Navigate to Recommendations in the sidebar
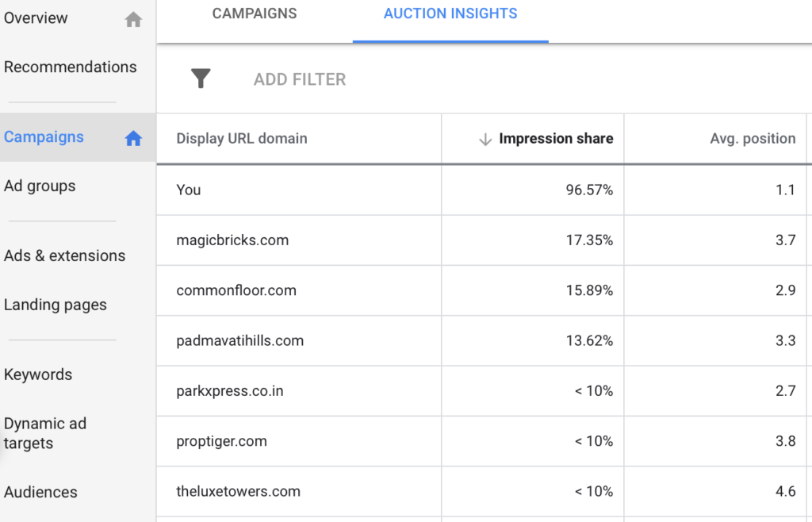 coord(70,67)
